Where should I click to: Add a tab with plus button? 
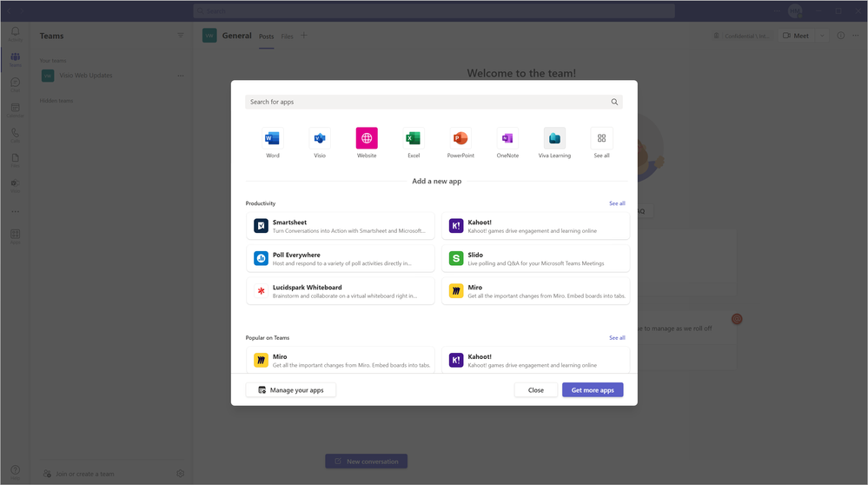(x=303, y=36)
